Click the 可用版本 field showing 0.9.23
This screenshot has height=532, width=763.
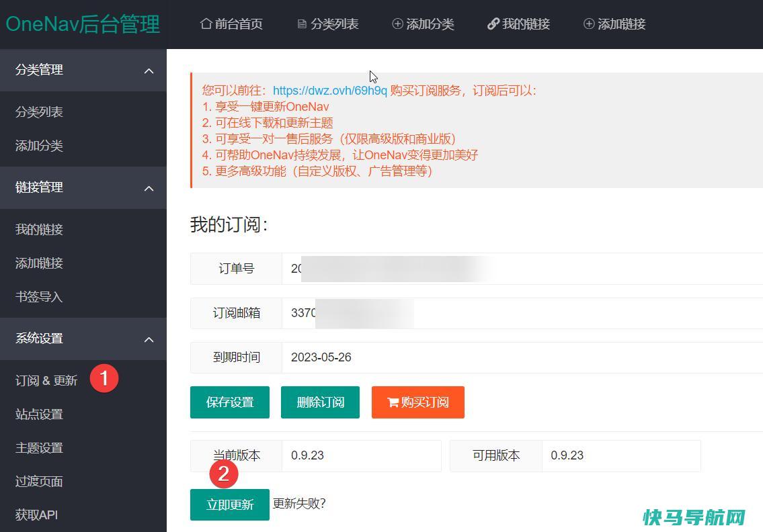click(x=621, y=455)
